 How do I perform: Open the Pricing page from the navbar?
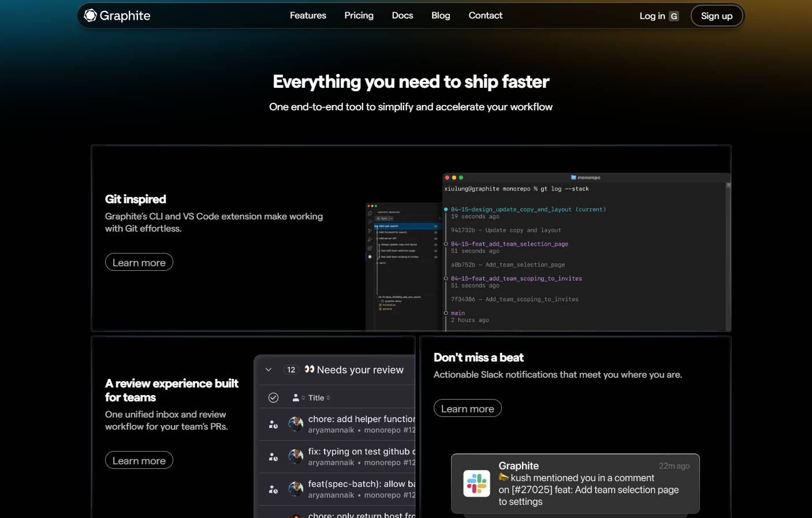pos(359,16)
